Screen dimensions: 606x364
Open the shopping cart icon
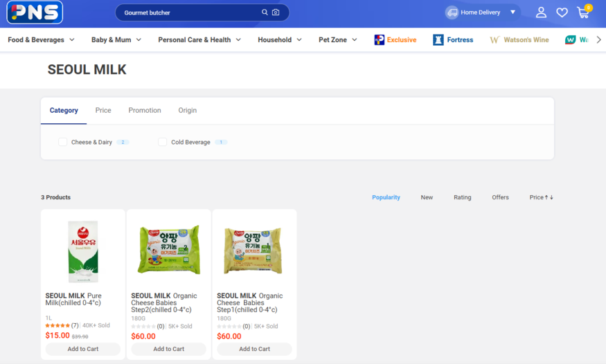[583, 12]
